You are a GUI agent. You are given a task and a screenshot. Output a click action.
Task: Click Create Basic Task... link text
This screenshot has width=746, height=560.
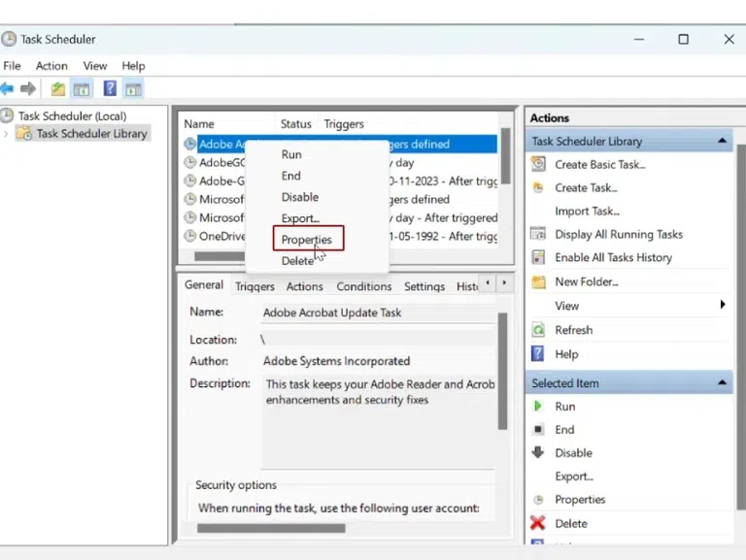(x=600, y=164)
